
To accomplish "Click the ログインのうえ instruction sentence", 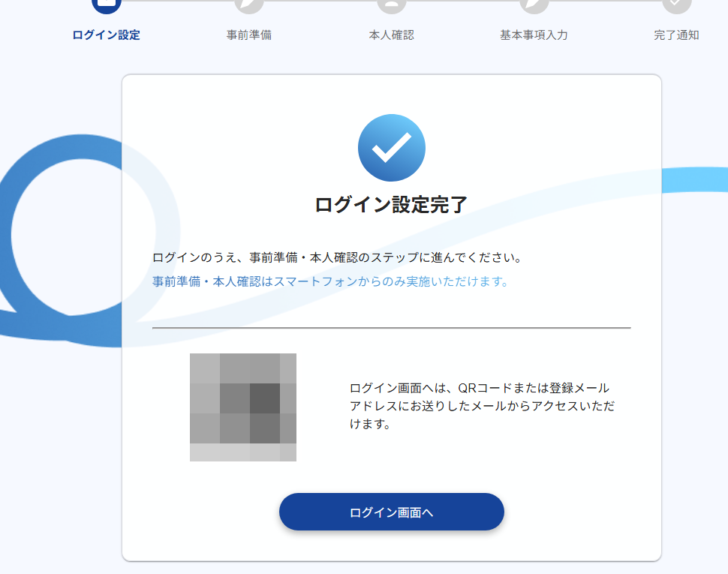I will click(337, 258).
